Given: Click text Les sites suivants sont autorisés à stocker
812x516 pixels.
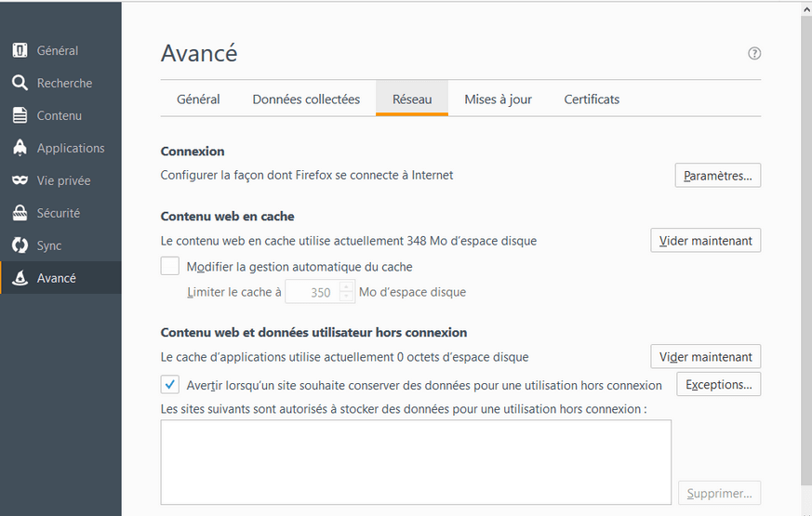Looking at the screenshot, I should [404, 409].
